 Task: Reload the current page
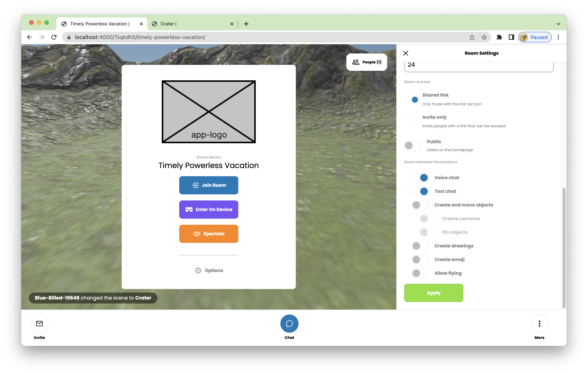54,37
